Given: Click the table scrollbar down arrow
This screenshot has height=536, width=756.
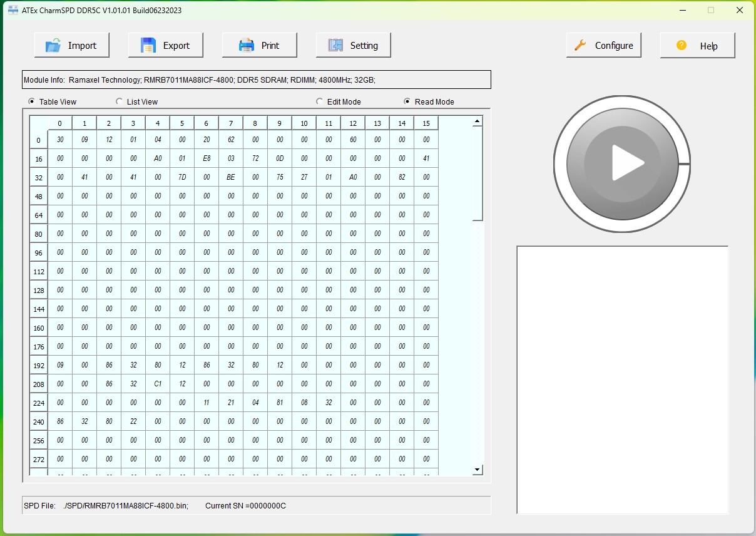Looking at the screenshot, I should pos(478,469).
